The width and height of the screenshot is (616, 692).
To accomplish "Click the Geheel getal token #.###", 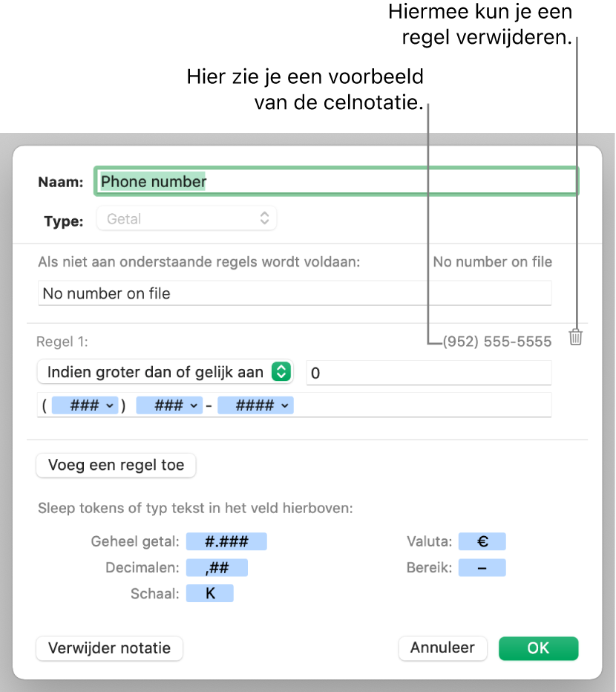I will point(226,541).
